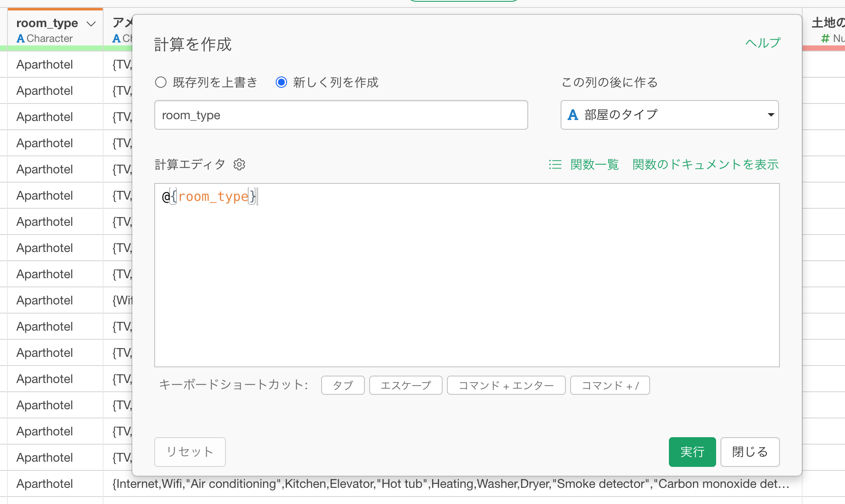Close the dialog with 閉じる button
Viewport: 845px width, 504px height.
tap(750, 452)
